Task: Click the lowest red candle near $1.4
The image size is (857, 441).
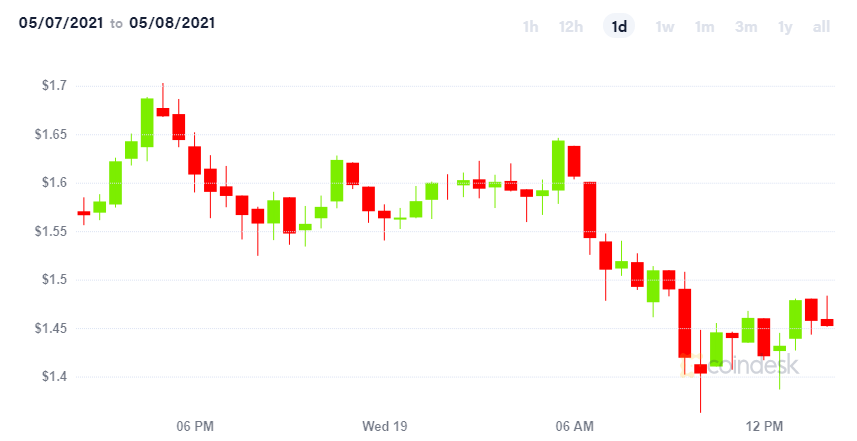Action: [700, 369]
